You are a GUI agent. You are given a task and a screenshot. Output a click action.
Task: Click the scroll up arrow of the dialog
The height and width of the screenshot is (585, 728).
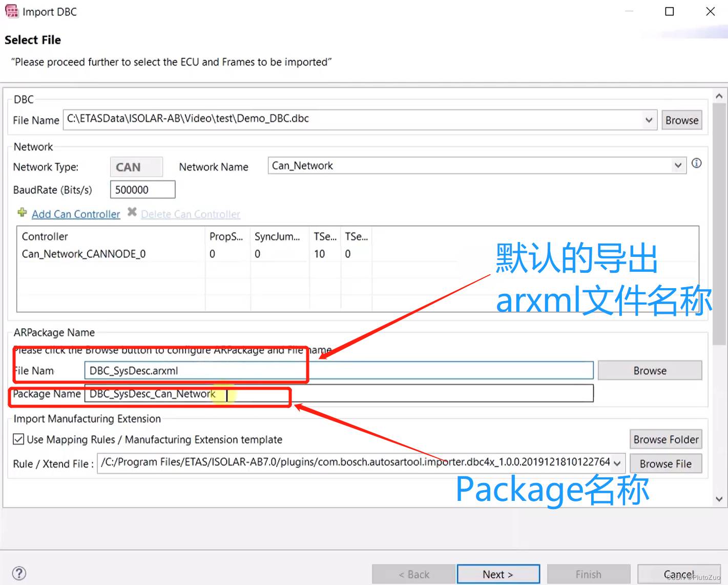719,96
